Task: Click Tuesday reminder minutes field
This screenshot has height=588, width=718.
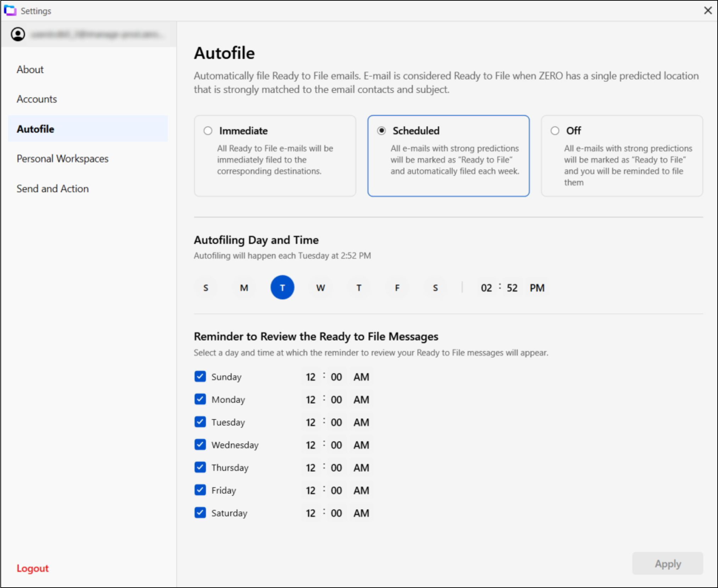Action: (336, 422)
